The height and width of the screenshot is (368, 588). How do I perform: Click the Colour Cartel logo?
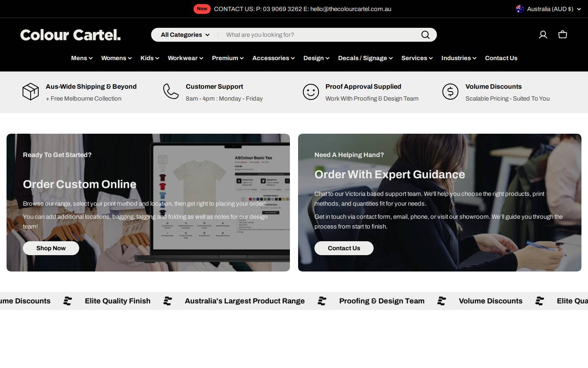click(x=71, y=35)
